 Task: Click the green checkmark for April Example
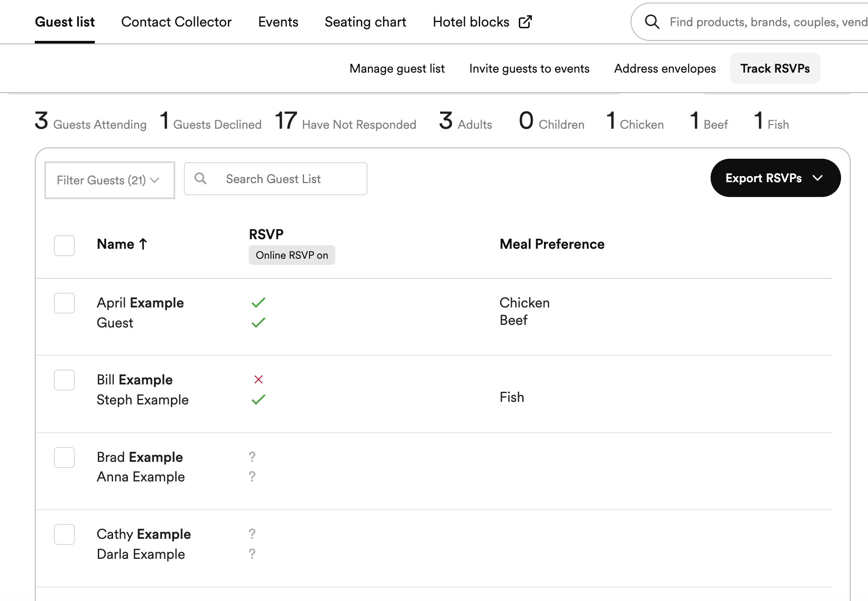[258, 303]
